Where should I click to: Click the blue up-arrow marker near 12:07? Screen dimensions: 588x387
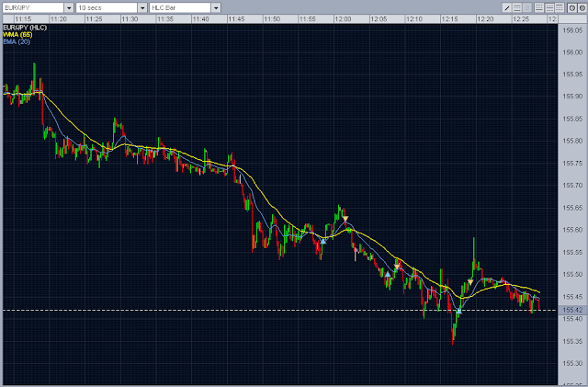pos(388,275)
